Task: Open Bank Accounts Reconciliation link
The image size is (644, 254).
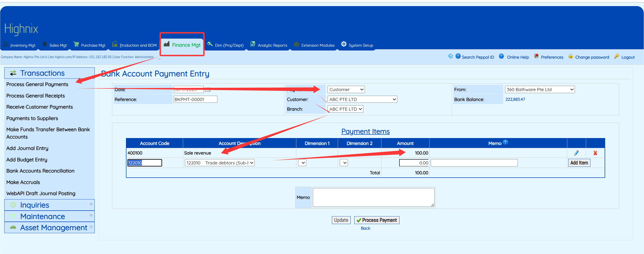Action: [40, 171]
